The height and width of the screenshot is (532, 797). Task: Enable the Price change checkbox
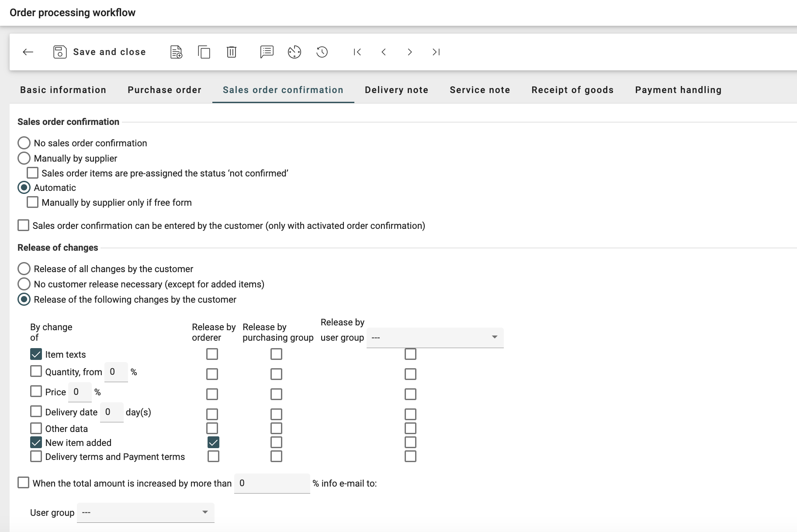click(36, 391)
